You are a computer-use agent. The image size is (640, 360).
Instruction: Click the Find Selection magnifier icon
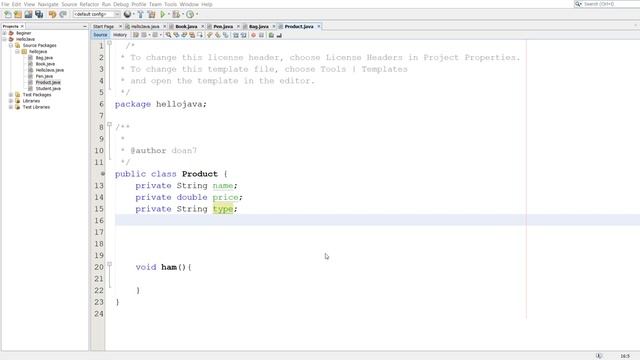coord(169,35)
